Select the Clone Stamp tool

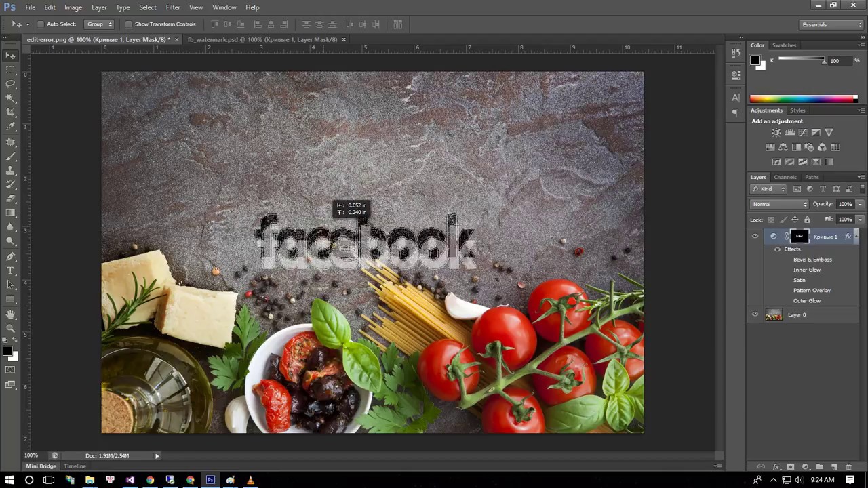click(11, 171)
